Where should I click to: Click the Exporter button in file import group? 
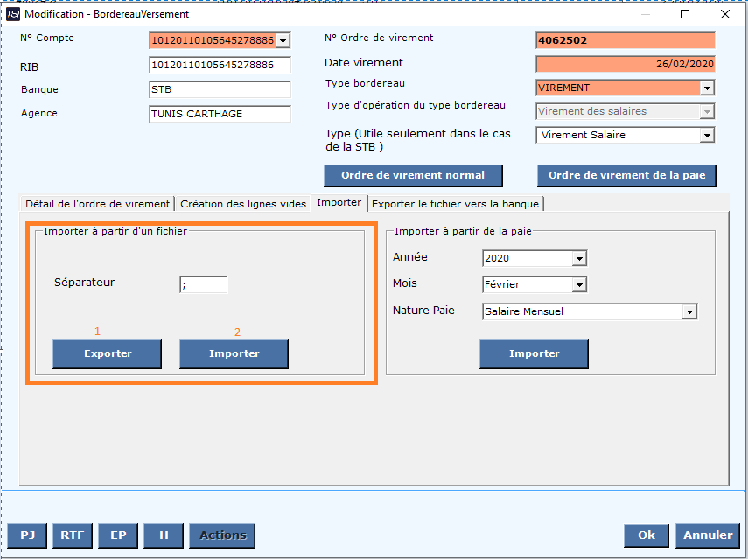108,353
